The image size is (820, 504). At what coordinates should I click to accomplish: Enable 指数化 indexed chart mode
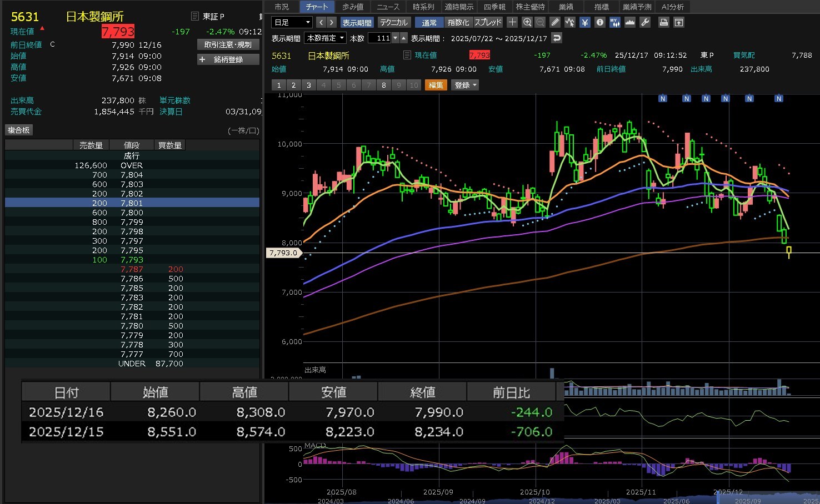(x=458, y=22)
